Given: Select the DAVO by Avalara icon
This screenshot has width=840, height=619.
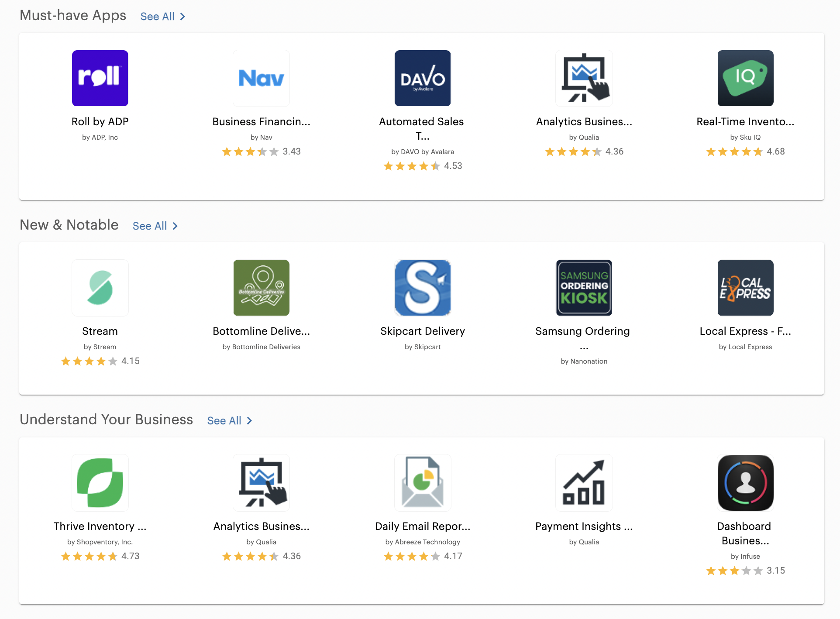Looking at the screenshot, I should click(x=423, y=78).
